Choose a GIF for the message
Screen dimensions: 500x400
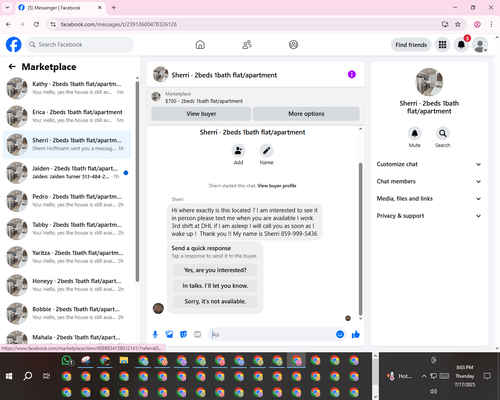click(197, 334)
